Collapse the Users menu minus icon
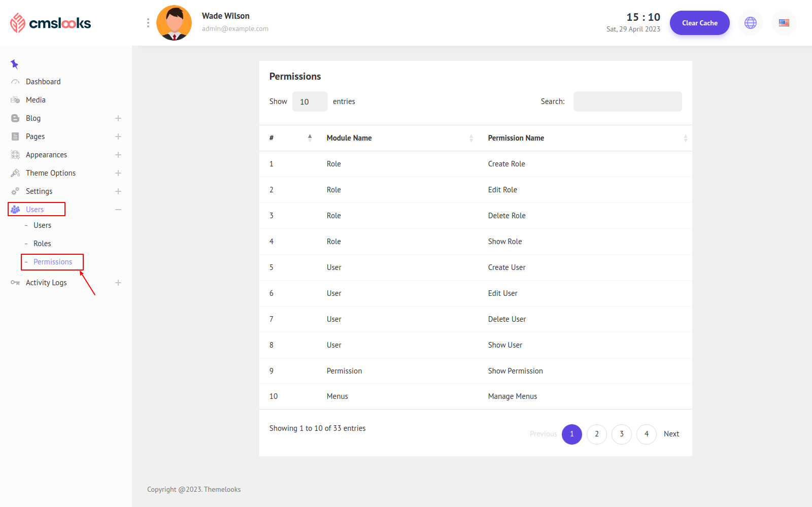The height and width of the screenshot is (507, 812). (x=118, y=210)
